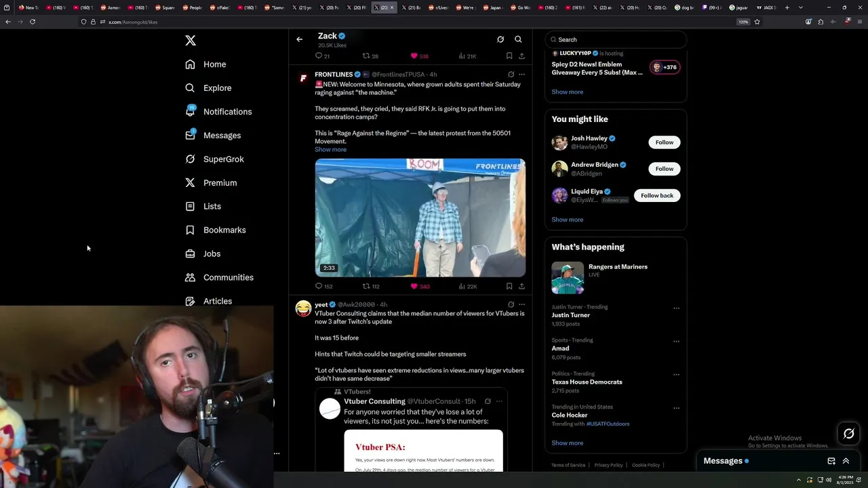Viewport: 868px width, 488px height.
Task: Open the Premium page
Action: (212, 183)
